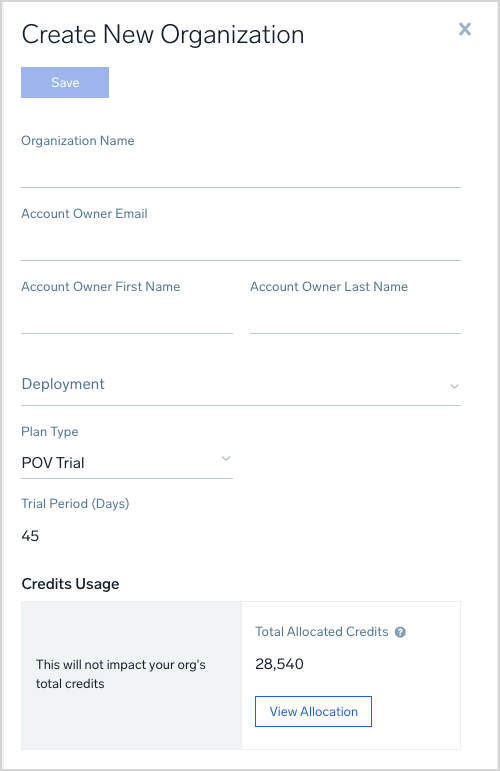Click the 'will not impact your org's total credits' note
500x771 pixels.
tap(121, 674)
